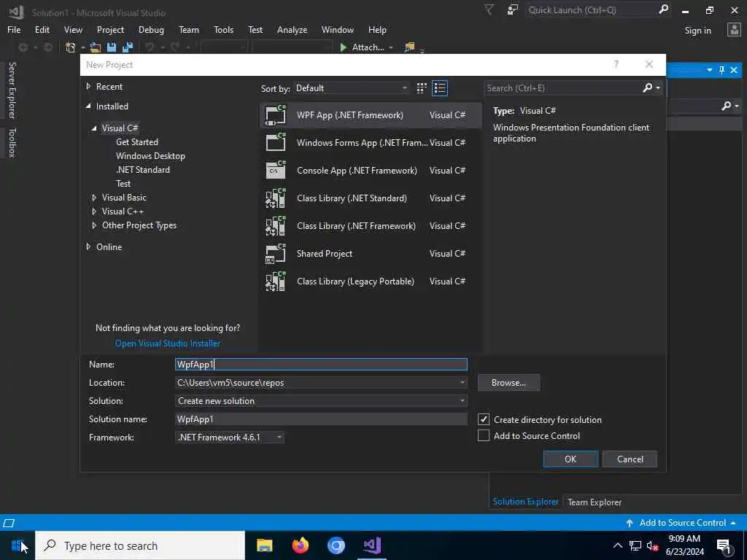747x560 pixels.
Task: Open Firefox from the taskbar
Action: pyautogui.click(x=300, y=545)
